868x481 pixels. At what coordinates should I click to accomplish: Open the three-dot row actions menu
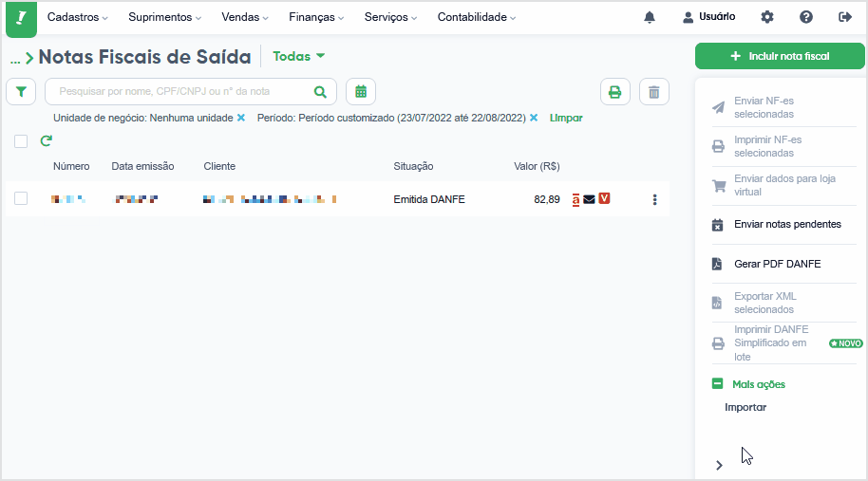coord(654,199)
